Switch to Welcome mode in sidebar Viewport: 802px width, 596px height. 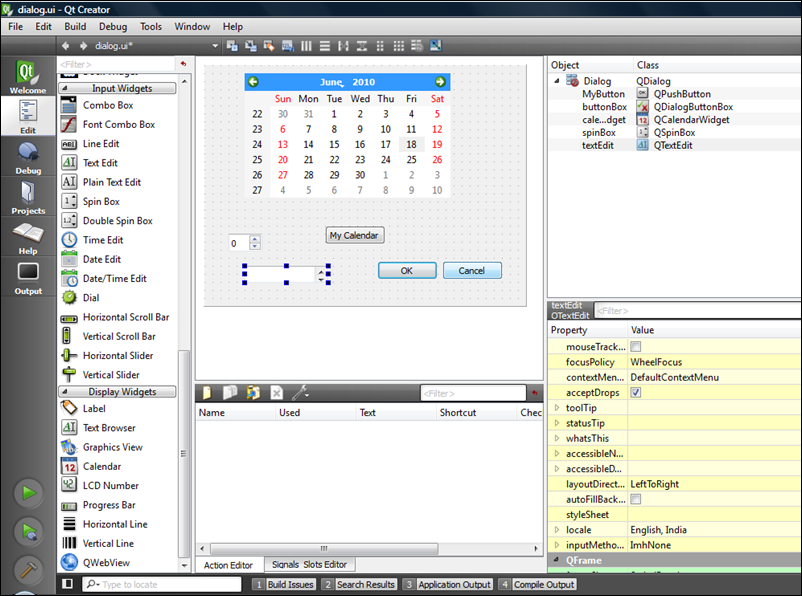point(28,78)
